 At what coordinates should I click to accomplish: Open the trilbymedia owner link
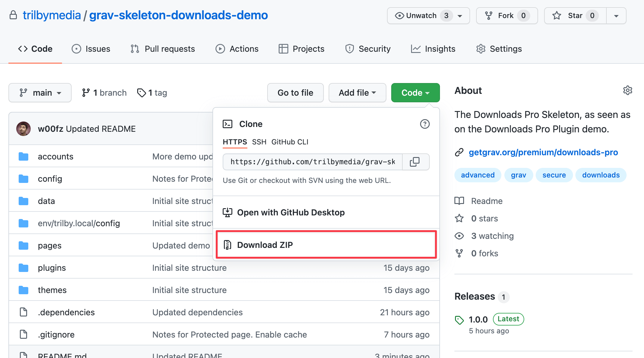click(52, 15)
